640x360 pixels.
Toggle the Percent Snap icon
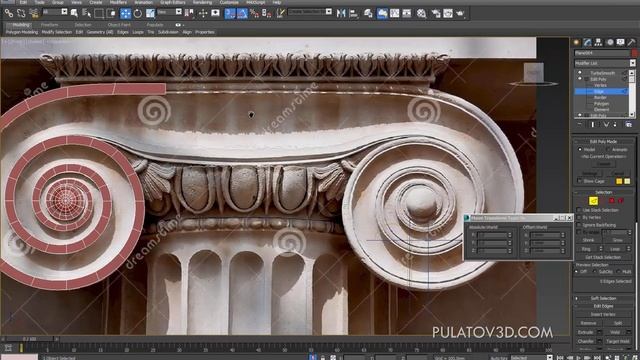(254, 13)
